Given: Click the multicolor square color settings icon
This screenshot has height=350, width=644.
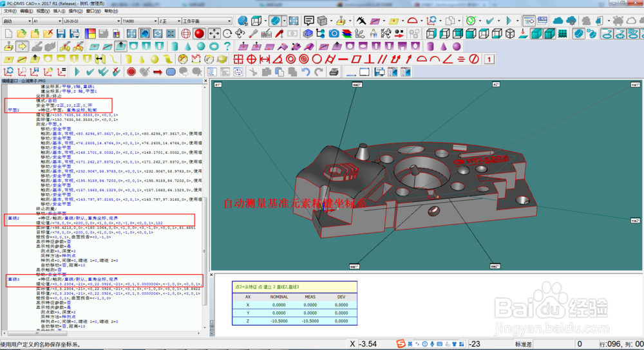Looking at the screenshot, I should (90, 33).
